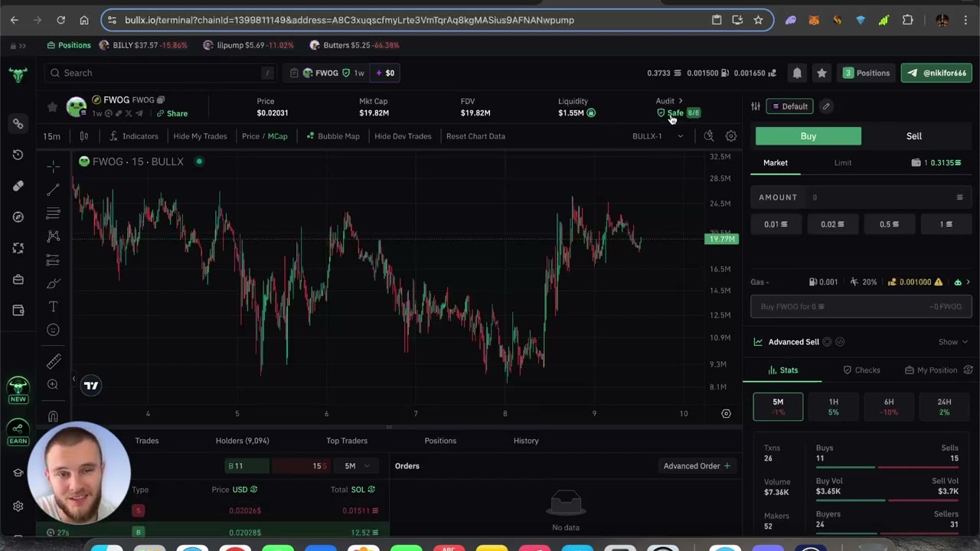Open the starred favorites icon in header
The image size is (980, 551).
point(822,73)
